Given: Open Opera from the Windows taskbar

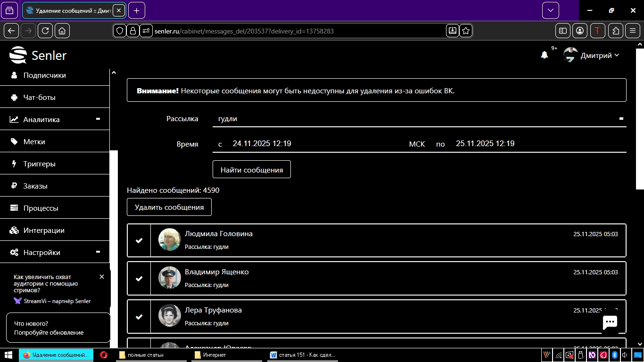Looking at the screenshot, I should click(104, 355).
